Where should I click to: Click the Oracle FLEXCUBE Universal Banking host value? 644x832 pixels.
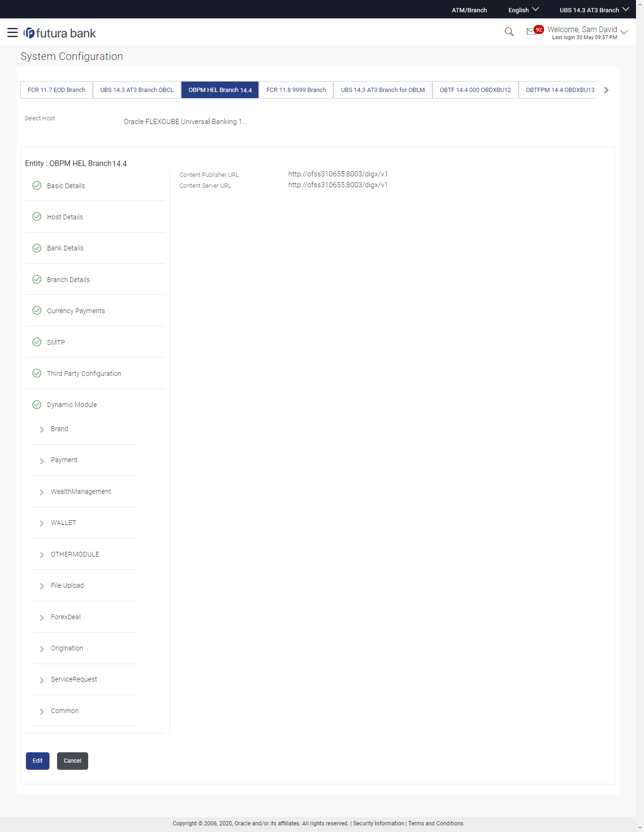tap(185, 122)
